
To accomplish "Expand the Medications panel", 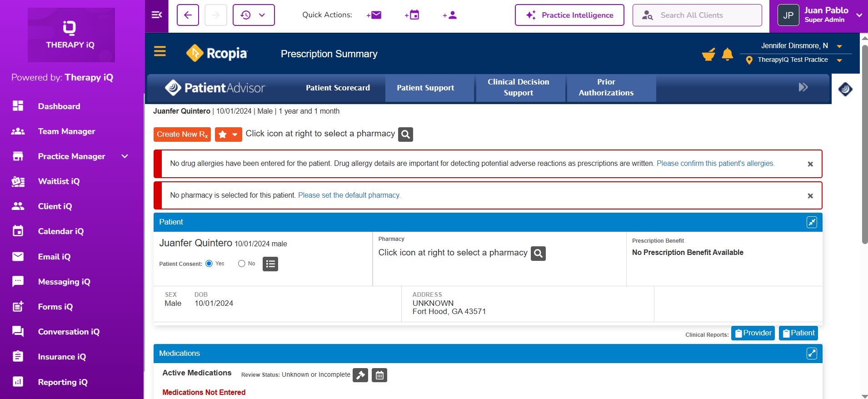I will [812, 354].
